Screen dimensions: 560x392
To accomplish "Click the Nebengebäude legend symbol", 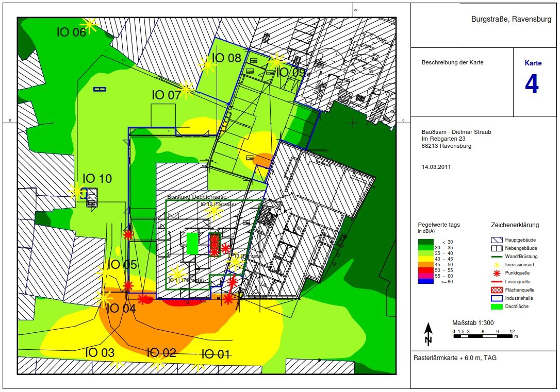I will (x=497, y=248).
